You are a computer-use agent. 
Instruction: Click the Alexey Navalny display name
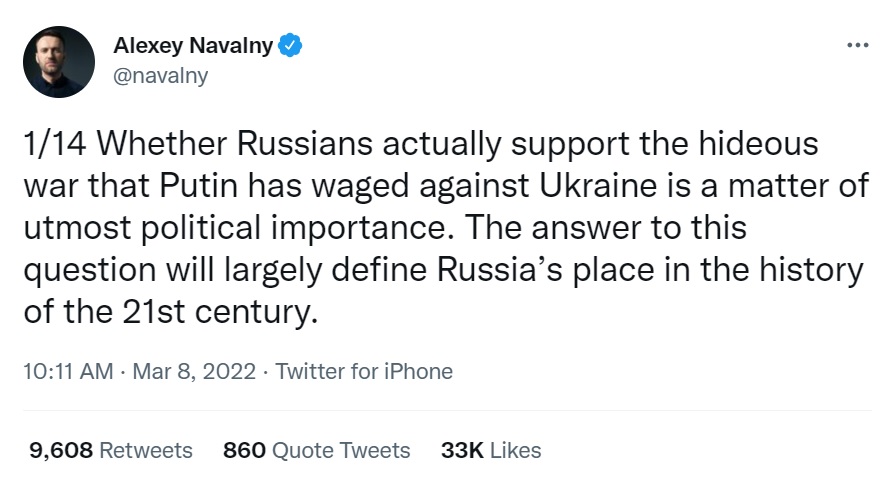pos(193,45)
